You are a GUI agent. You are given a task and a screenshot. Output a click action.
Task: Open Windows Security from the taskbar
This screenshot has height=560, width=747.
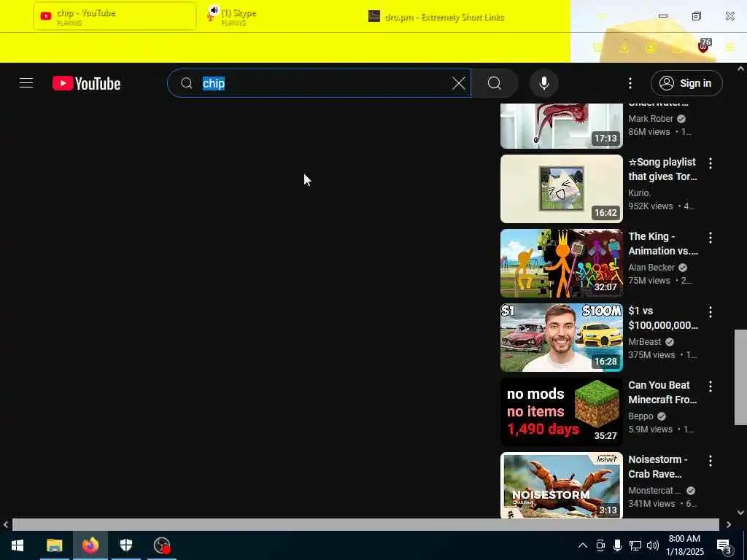pos(125,545)
